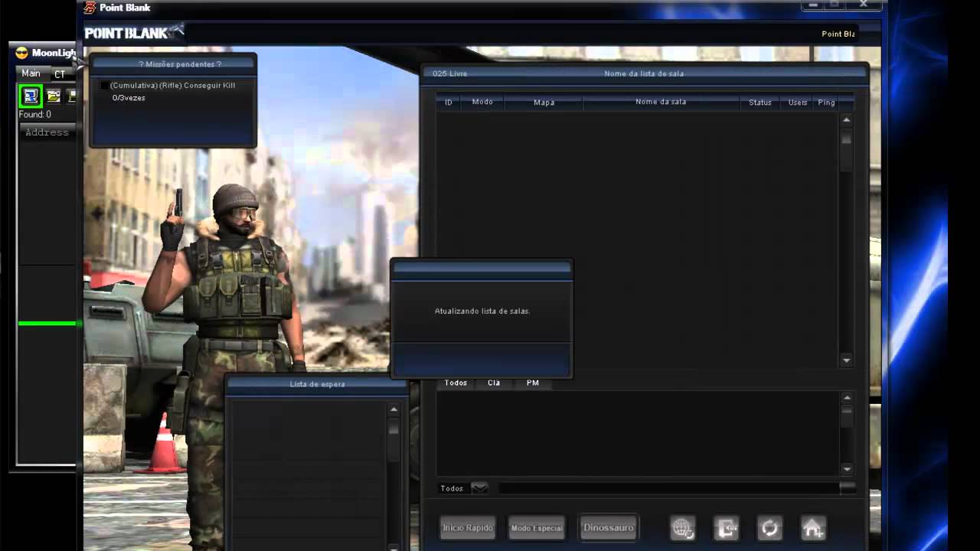Image resolution: width=980 pixels, height=551 pixels.
Task: Click the Dinossauro button
Action: [x=609, y=527]
